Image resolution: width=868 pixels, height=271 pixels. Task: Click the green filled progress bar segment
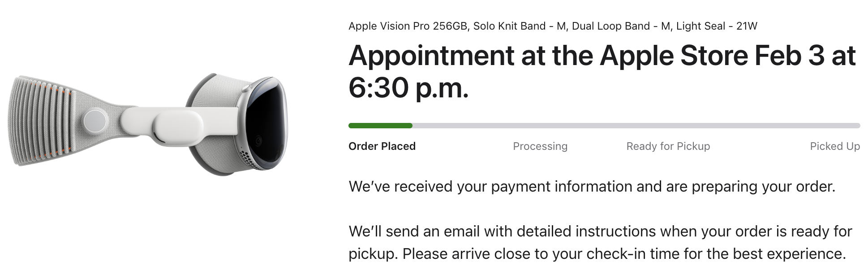(x=380, y=126)
